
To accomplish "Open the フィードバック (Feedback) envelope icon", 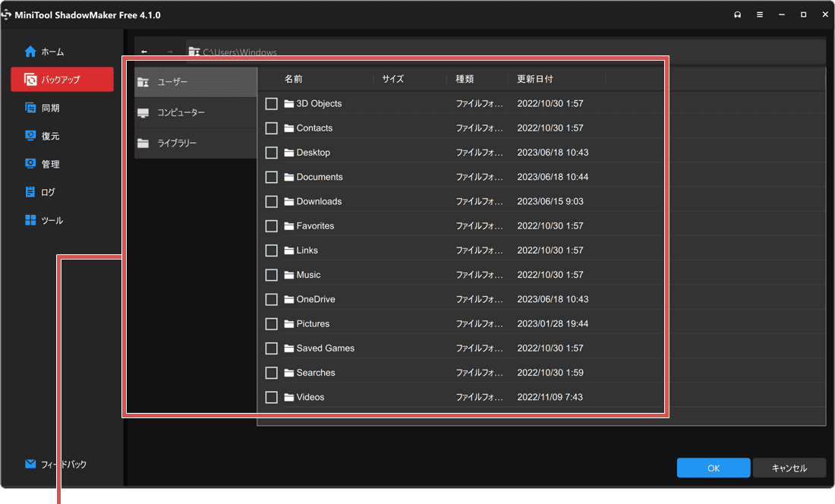I will click(x=30, y=464).
